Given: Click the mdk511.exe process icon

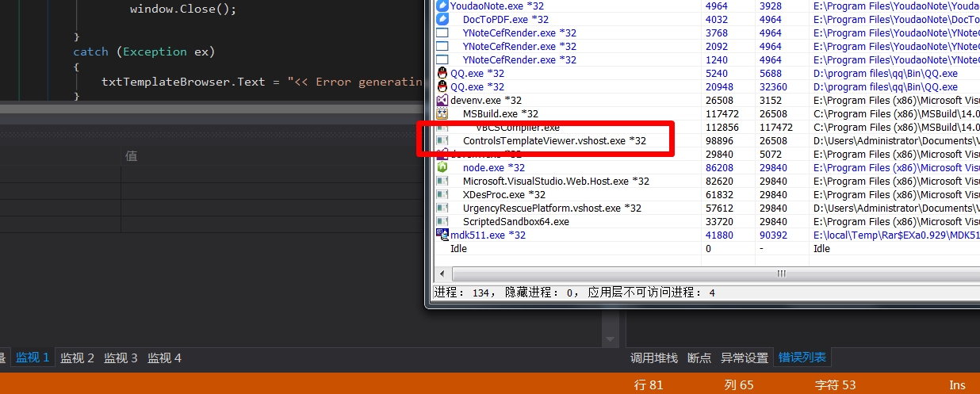Looking at the screenshot, I should 442,235.
